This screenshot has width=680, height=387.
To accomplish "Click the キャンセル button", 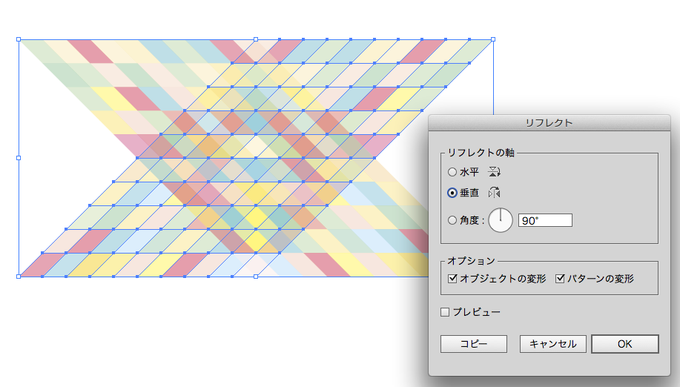I will pos(553,344).
